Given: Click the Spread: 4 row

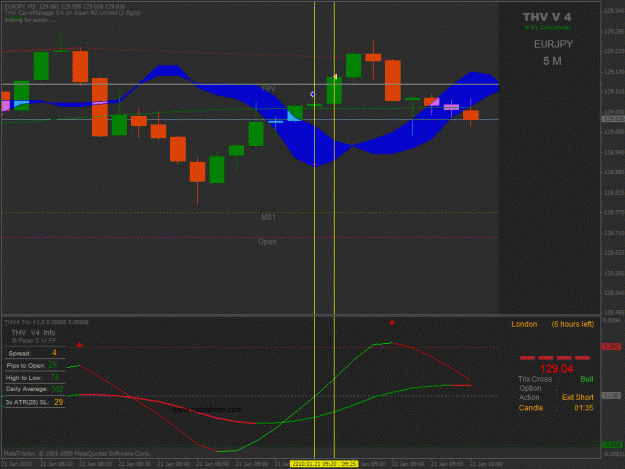Looking at the screenshot, I should pos(34,353).
